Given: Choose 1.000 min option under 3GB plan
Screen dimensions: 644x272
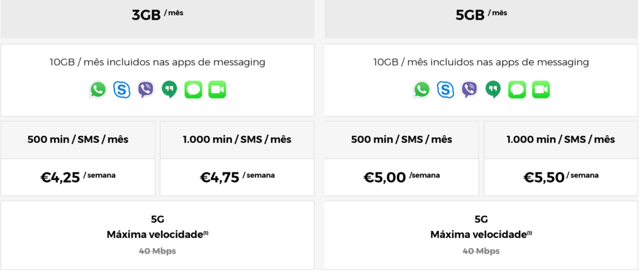Looking at the screenshot, I should point(237,139).
